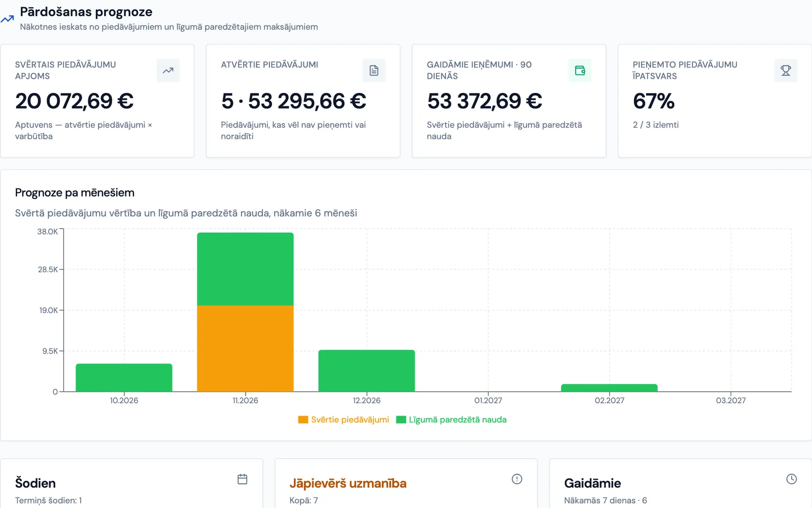Click the 11.2026 axis label

pos(245,400)
